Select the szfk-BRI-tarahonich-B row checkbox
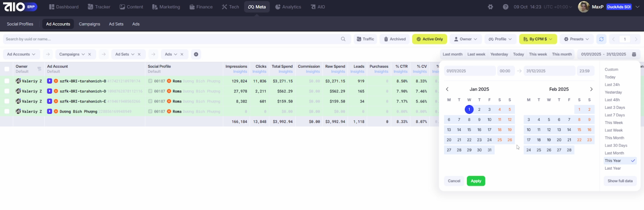The height and width of the screenshot is (210, 644). click(x=7, y=81)
